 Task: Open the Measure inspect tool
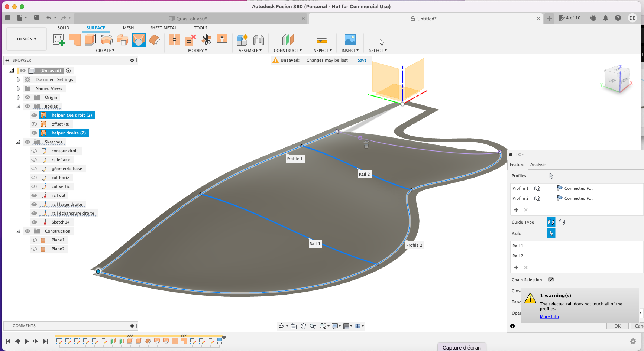(x=321, y=39)
